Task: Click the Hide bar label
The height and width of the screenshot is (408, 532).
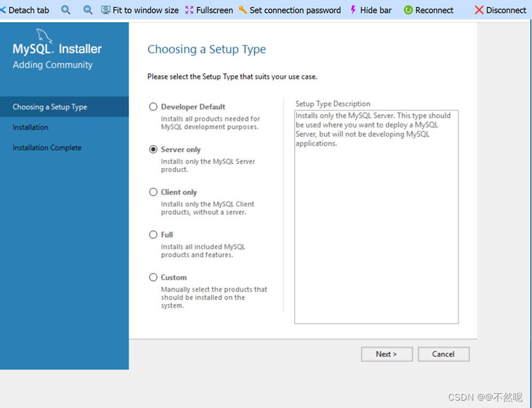Action: click(x=376, y=10)
